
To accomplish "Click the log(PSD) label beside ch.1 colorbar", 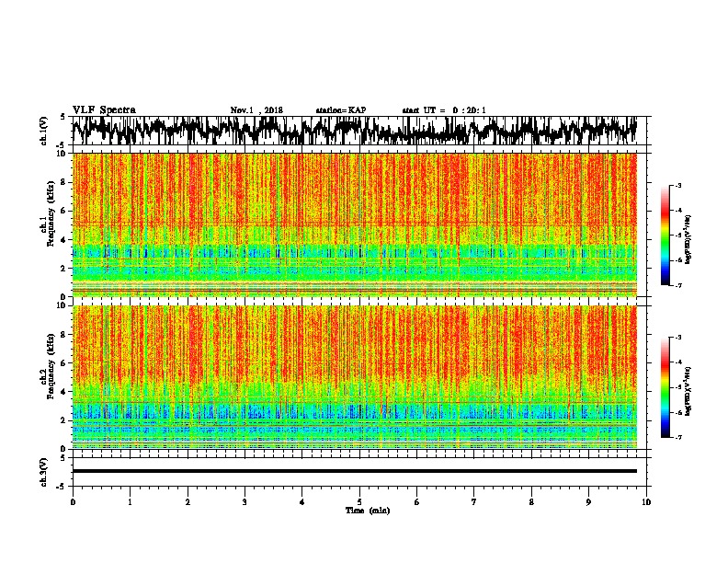I will [688, 239].
